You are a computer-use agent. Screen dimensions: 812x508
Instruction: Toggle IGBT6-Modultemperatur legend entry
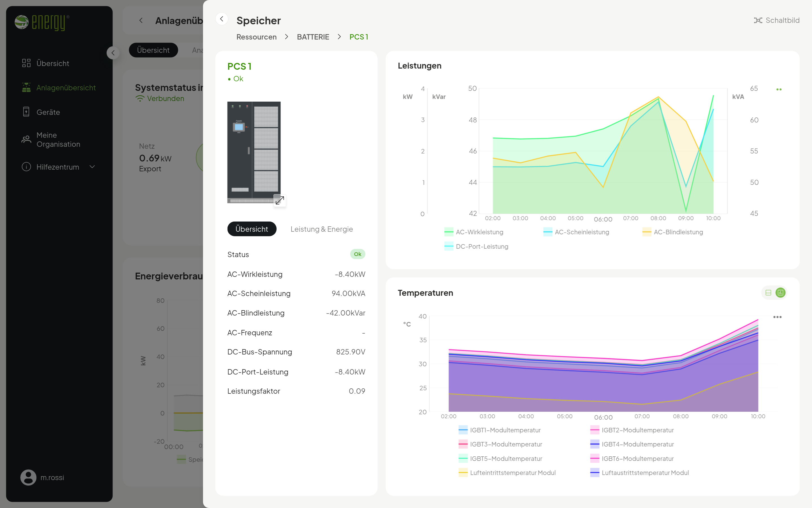(x=632, y=459)
